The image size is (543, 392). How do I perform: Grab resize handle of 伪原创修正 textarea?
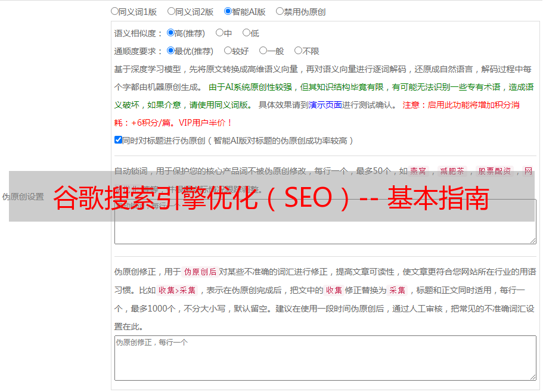[533, 377]
